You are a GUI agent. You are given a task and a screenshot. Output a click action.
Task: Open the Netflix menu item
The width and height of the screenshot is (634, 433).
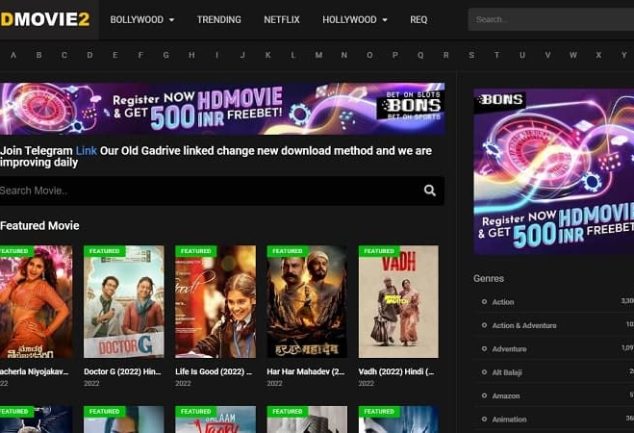click(281, 19)
